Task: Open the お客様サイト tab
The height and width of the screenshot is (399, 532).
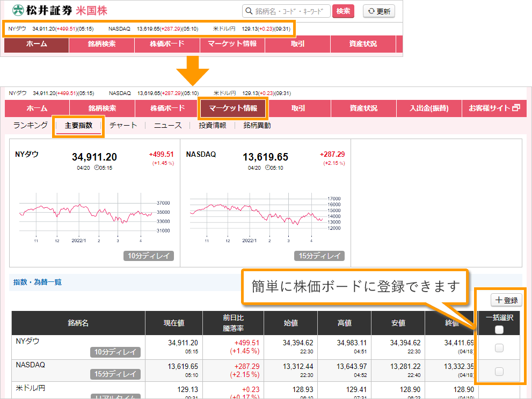Action: click(494, 108)
